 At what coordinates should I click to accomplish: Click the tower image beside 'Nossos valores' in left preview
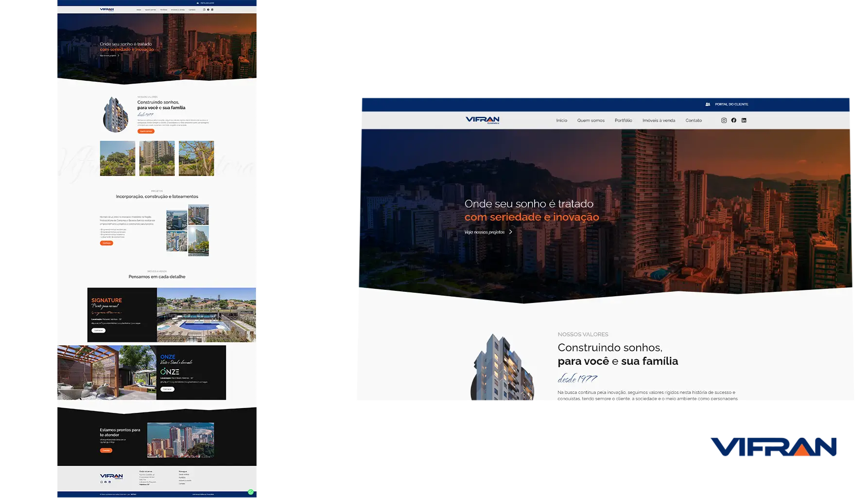[116, 115]
